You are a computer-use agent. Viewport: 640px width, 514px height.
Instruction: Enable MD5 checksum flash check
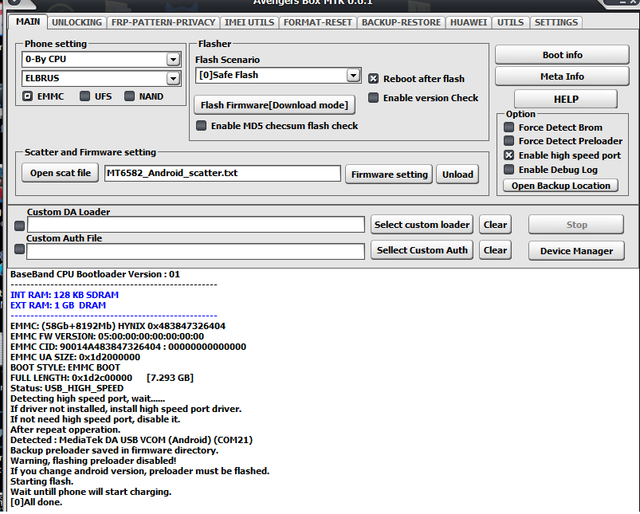click(201, 125)
